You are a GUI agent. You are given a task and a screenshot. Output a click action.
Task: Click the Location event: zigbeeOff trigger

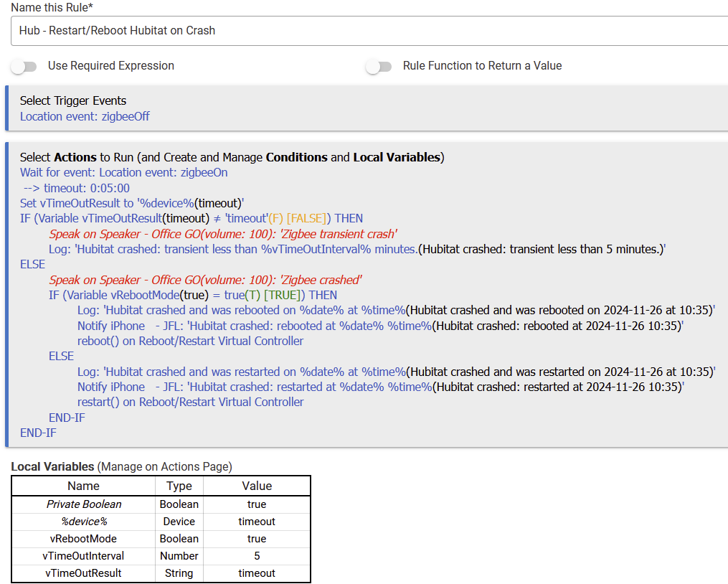tap(85, 116)
